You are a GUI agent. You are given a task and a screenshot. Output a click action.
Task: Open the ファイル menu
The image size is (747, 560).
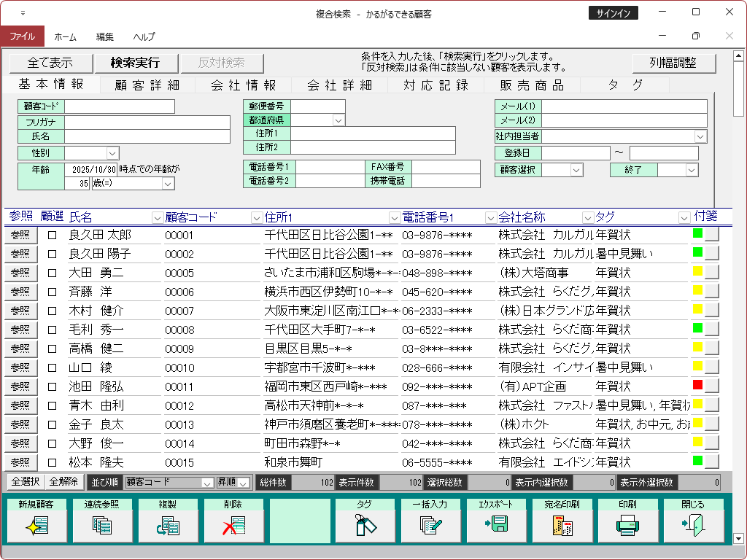[x=23, y=36]
